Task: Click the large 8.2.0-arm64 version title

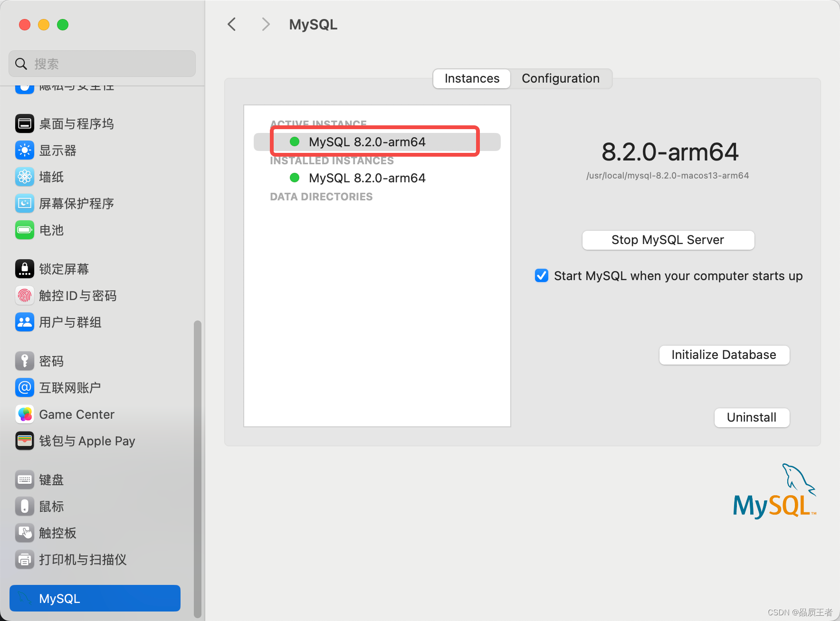Action: coord(670,152)
